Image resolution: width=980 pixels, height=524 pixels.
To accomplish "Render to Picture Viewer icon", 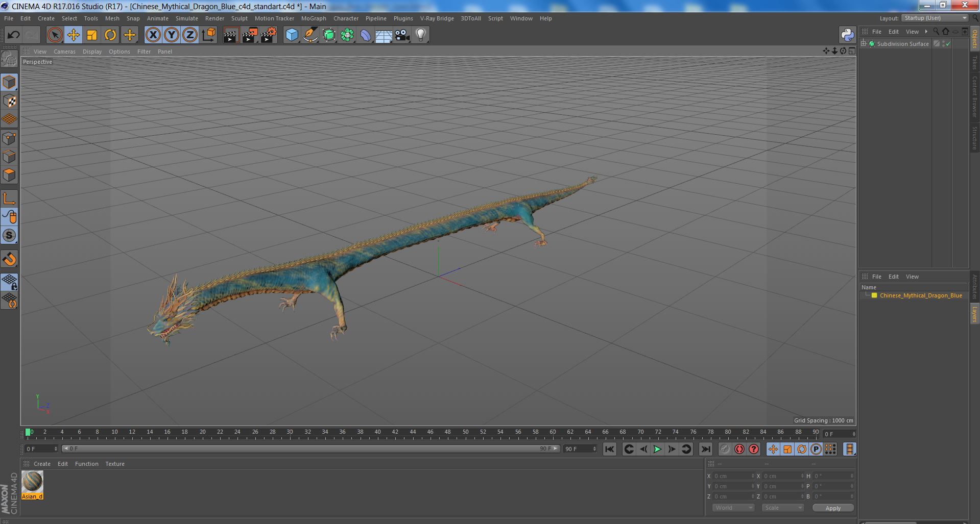I will tap(250, 35).
